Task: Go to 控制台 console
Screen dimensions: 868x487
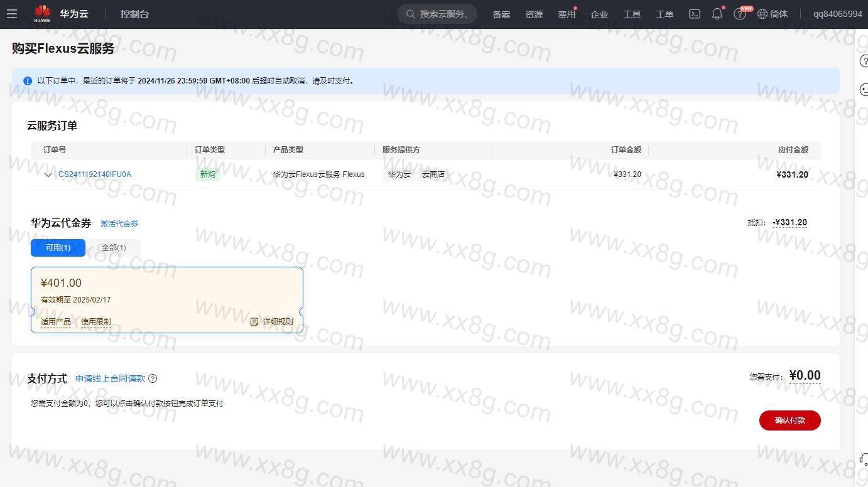Action: pos(134,14)
